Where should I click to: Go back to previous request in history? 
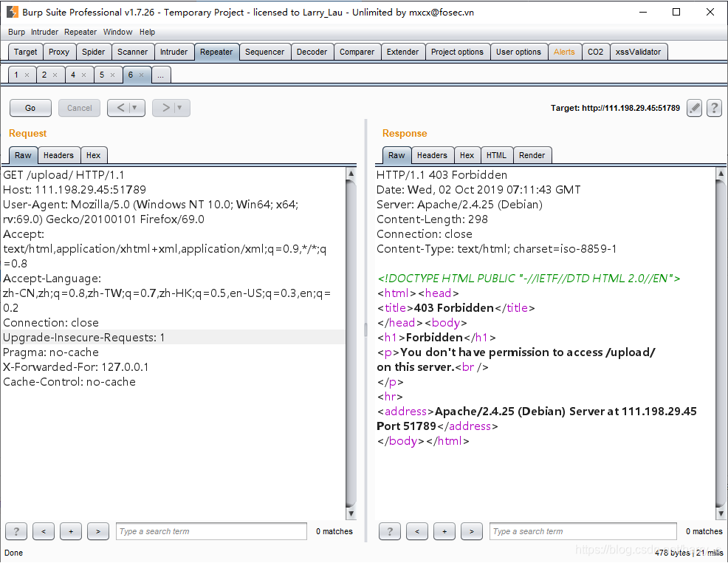120,108
